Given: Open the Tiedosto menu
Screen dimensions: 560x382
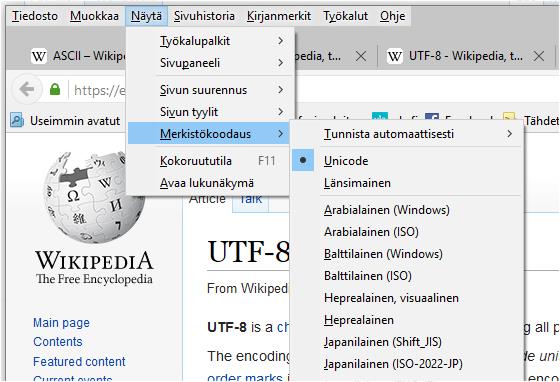Looking at the screenshot, I should [x=35, y=16].
